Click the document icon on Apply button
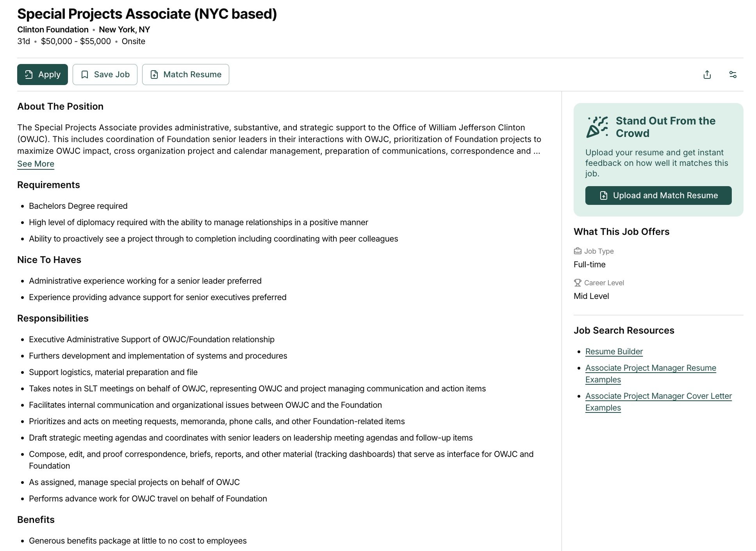The width and height of the screenshot is (756, 551). tap(29, 75)
